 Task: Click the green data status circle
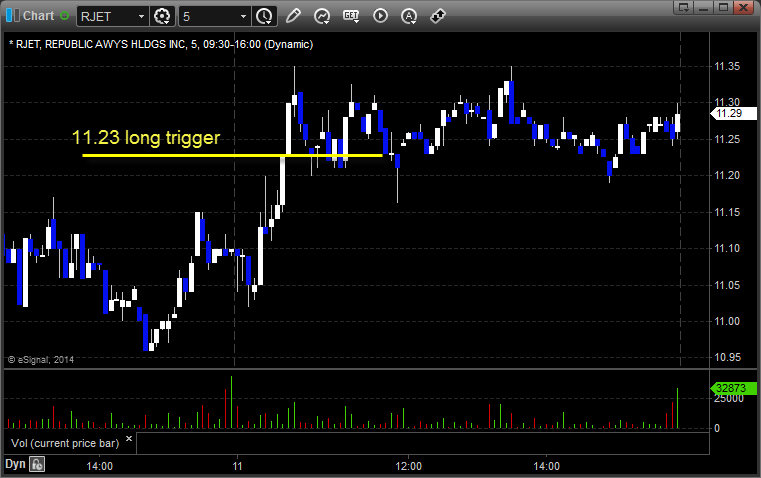pos(65,16)
